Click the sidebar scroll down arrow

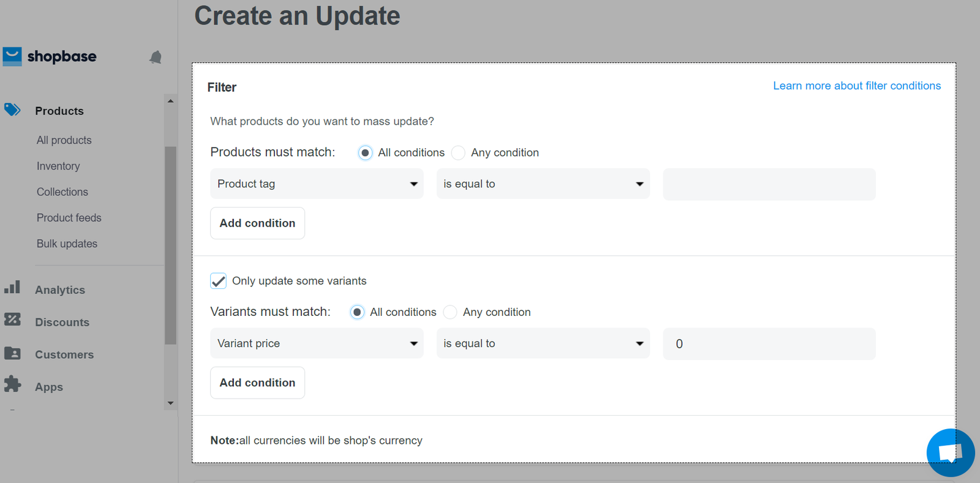(x=170, y=403)
